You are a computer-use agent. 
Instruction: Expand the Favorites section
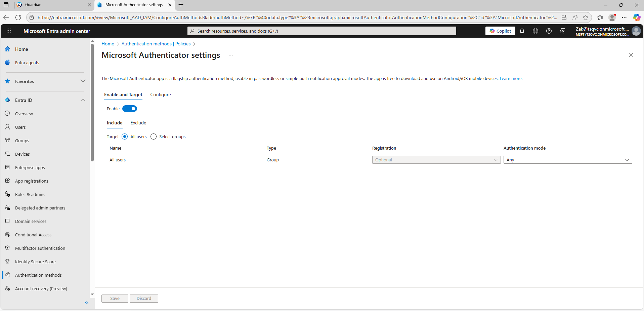pos(83,81)
